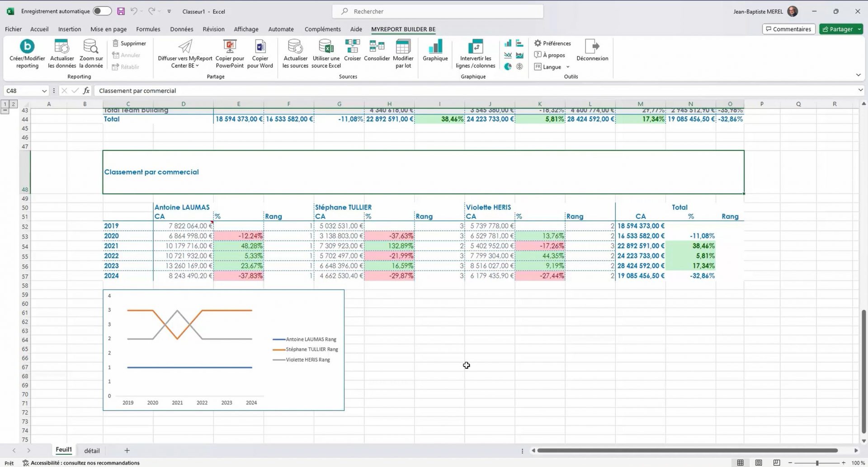
Task: Click Copier pour PowerPoint icon
Action: click(x=230, y=47)
